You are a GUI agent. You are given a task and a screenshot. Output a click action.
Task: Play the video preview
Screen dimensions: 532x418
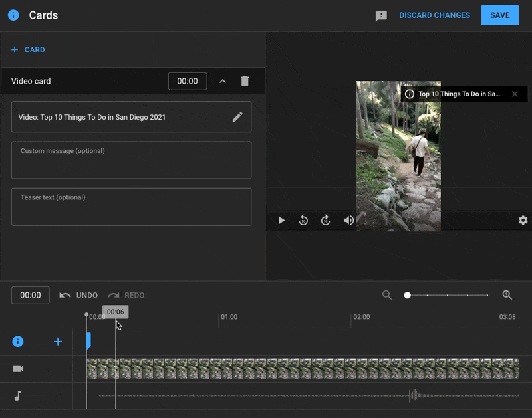coord(281,220)
